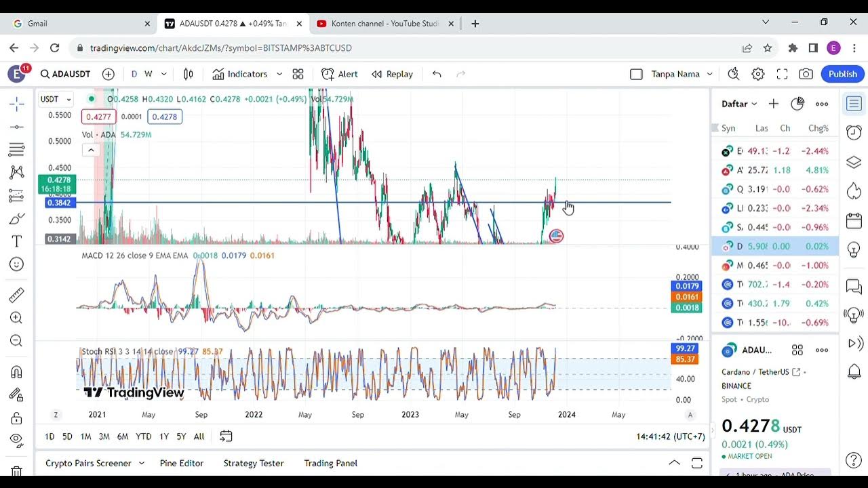Open the text annotation tool

17,241
